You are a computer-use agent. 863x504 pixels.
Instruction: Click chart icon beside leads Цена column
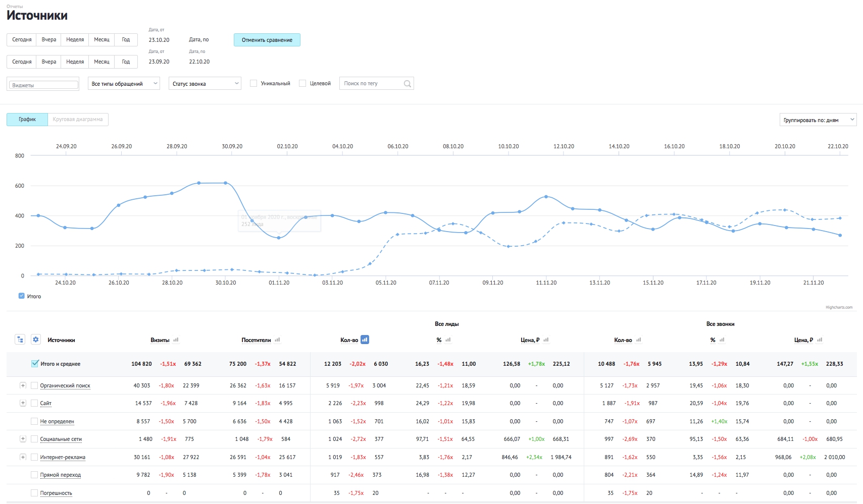546,340
